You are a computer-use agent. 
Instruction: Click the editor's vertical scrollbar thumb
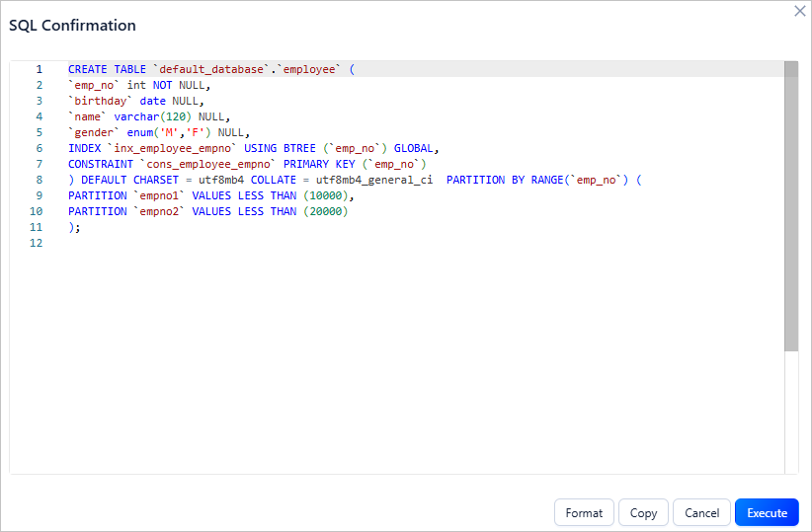click(790, 207)
